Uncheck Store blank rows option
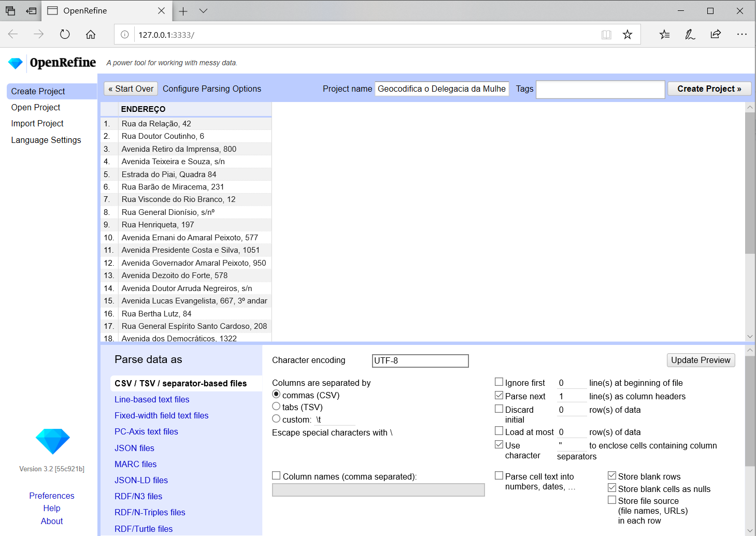 [x=612, y=475]
